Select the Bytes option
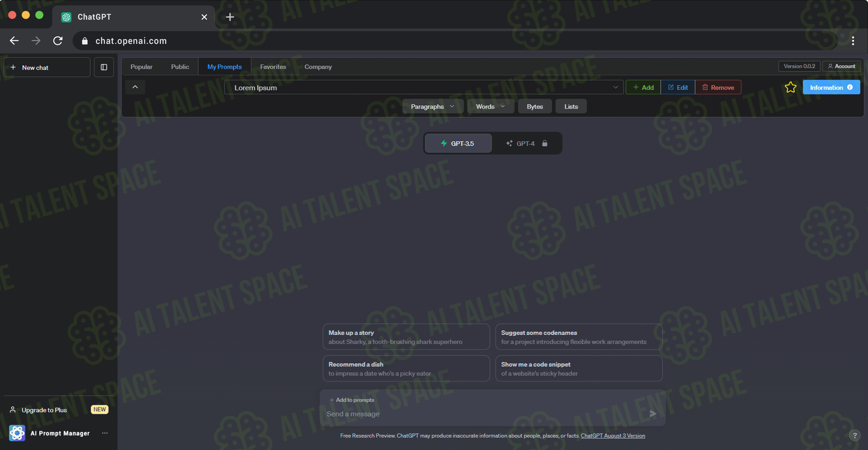The image size is (868, 450). (x=535, y=107)
